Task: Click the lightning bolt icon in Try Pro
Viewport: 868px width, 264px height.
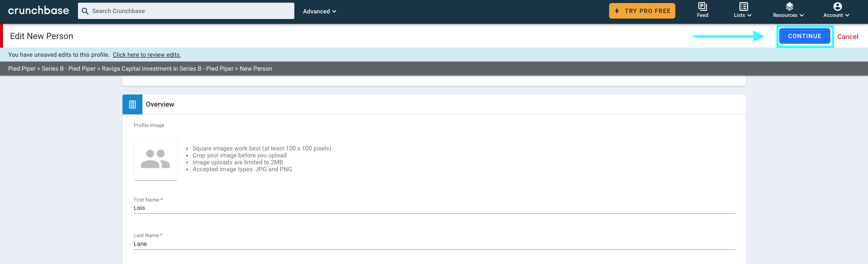Action: [617, 11]
